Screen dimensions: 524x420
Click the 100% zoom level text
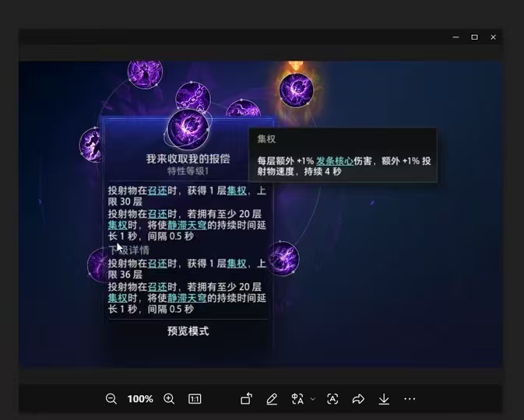(x=140, y=399)
